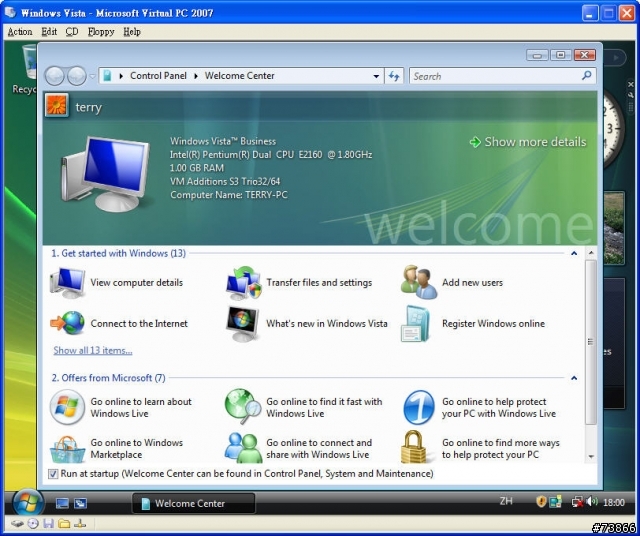This screenshot has width=640, height=536.
Task: Click Virtual PC shared folder status icon
Action: [x=64, y=523]
